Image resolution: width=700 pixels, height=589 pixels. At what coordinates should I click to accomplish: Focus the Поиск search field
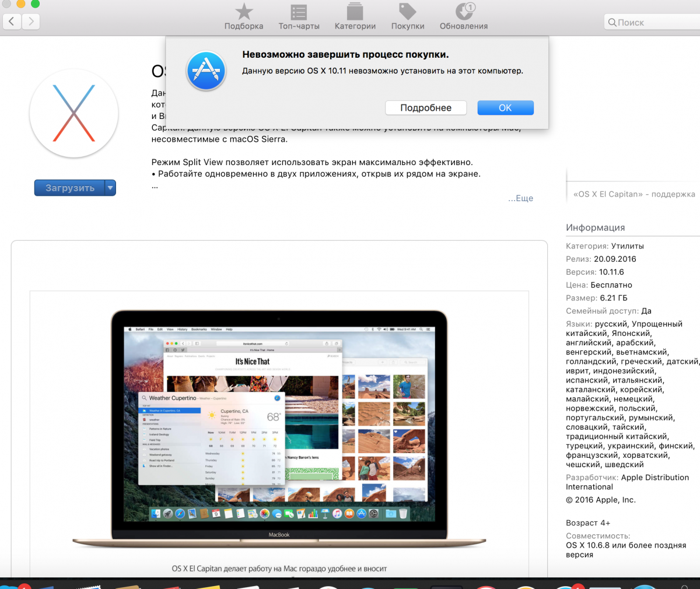click(x=652, y=22)
